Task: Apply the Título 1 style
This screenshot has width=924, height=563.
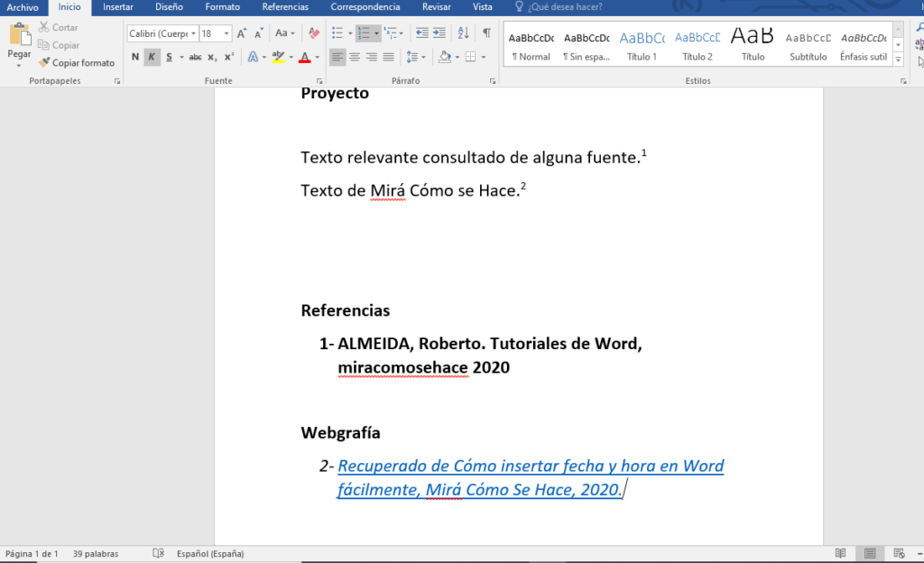Action: click(642, 42)
